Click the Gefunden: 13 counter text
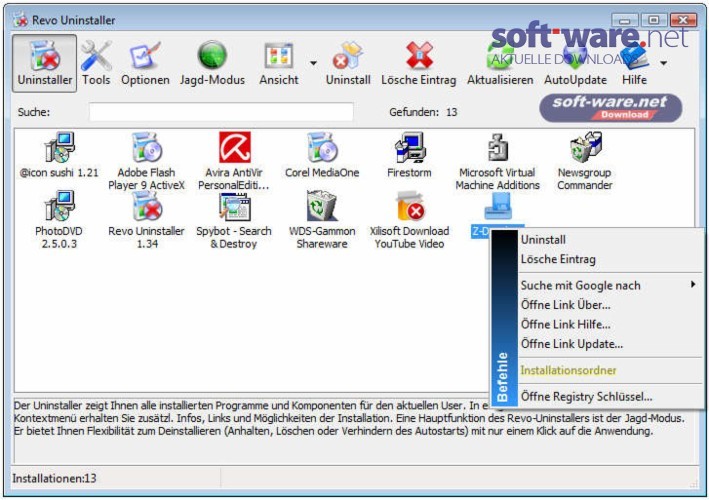The width and height of the screenshot is (709, 500). click(x=423, y=112)
